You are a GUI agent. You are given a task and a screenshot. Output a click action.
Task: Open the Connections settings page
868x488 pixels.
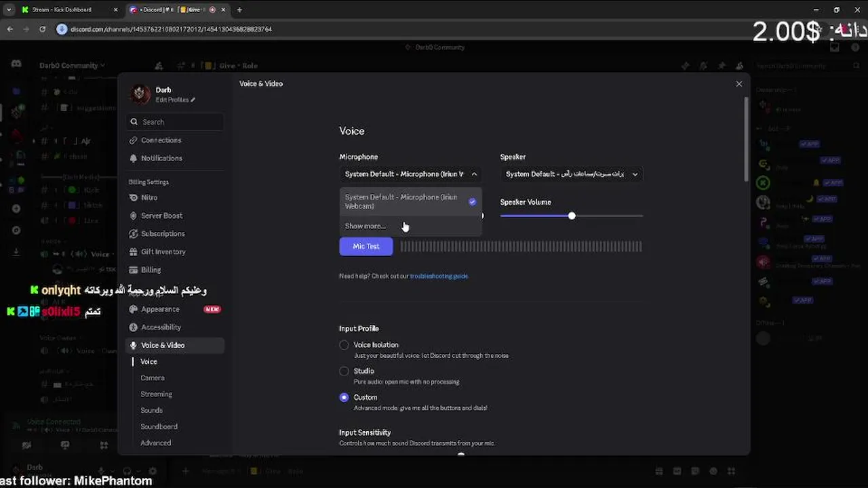point(176,140)
